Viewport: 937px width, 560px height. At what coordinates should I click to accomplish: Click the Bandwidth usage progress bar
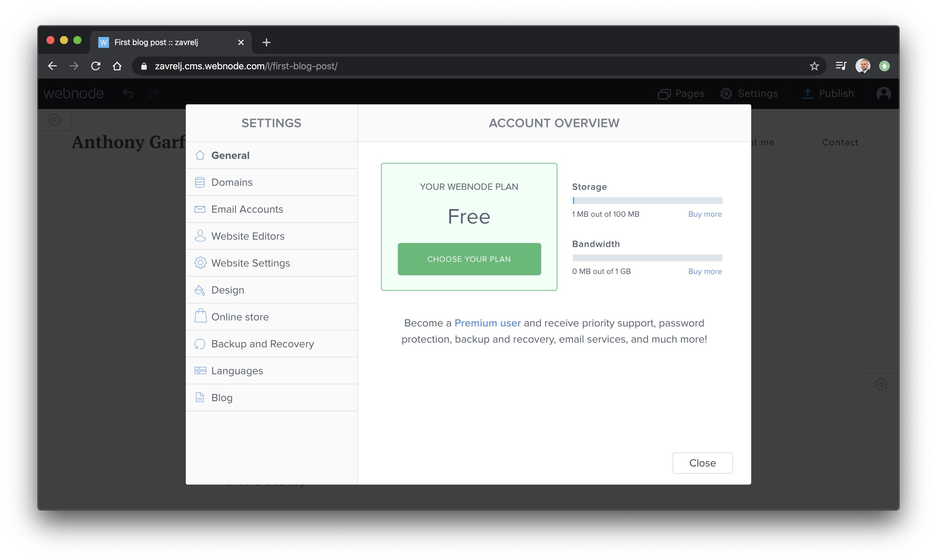click(x=647, y=258)
